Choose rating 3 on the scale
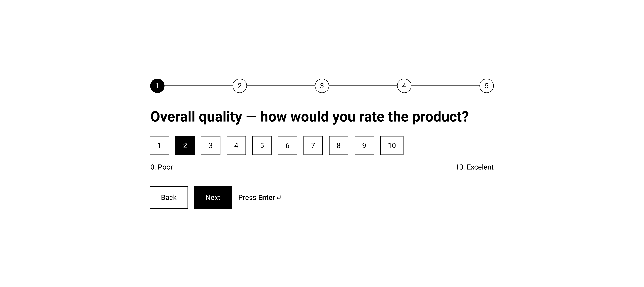The height and width of the screenshot is (287, 644). coord(211,145)
